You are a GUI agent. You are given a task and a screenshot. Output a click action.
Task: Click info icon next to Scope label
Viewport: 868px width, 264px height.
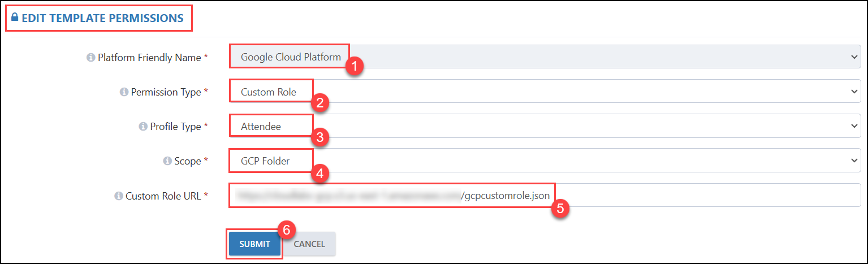pyautogui.click(x=167, y=161)
